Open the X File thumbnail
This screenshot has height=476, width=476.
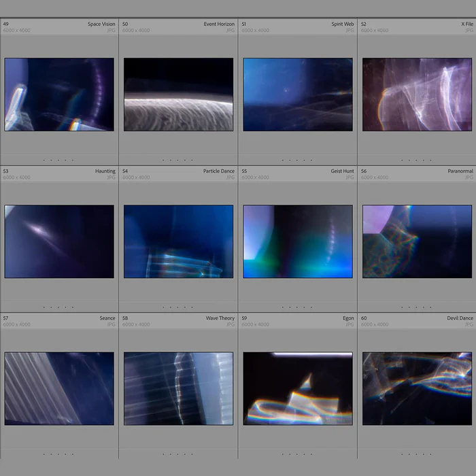pos(417,95)
